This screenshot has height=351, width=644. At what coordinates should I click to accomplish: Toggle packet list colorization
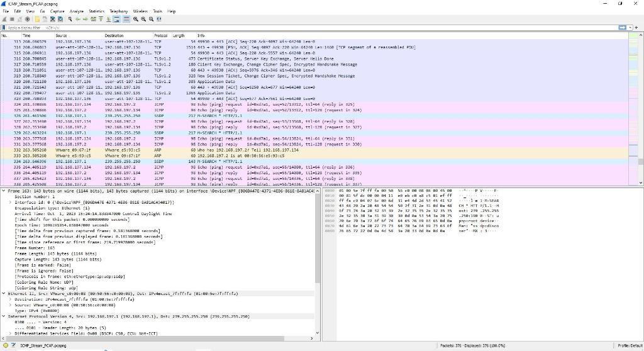point(126,19)
